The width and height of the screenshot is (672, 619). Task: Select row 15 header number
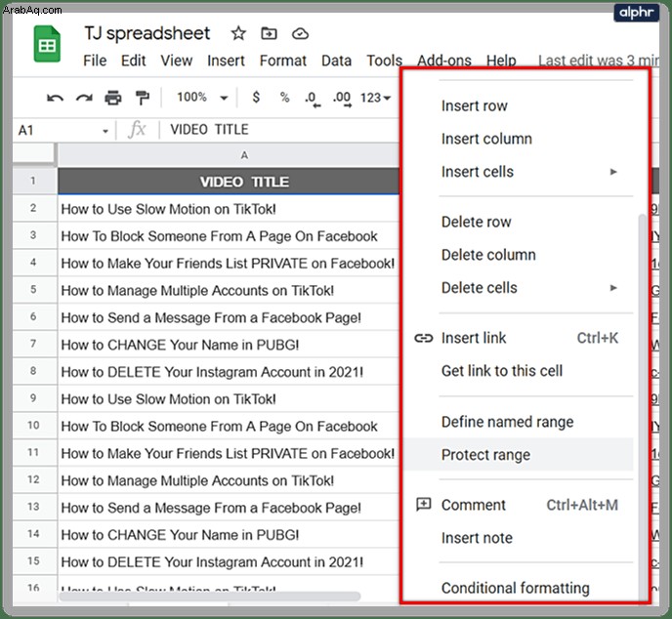tap(34, 561)
